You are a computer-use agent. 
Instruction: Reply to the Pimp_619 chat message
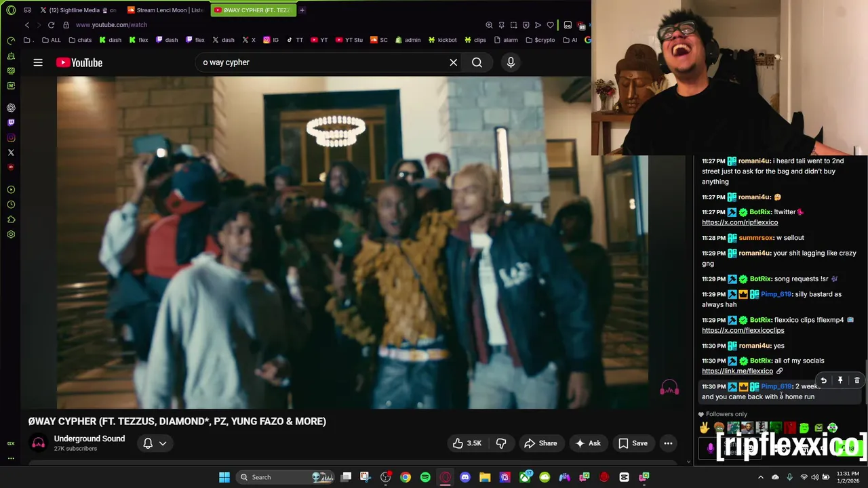pos(823,380)
